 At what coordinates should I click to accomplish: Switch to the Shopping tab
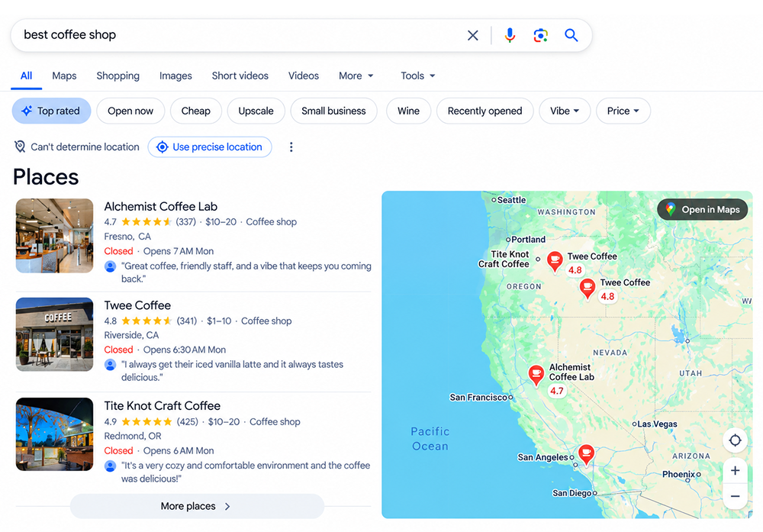point(118,76)
